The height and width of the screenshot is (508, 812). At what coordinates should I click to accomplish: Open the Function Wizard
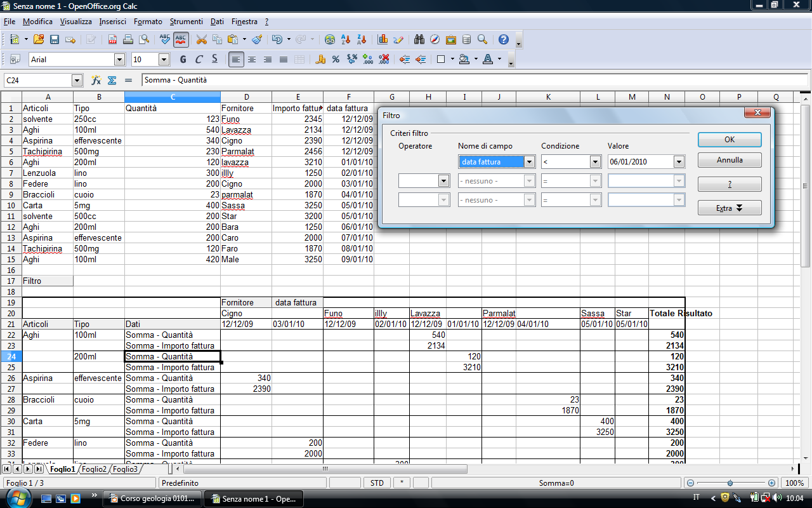click(x=96, y=81)
